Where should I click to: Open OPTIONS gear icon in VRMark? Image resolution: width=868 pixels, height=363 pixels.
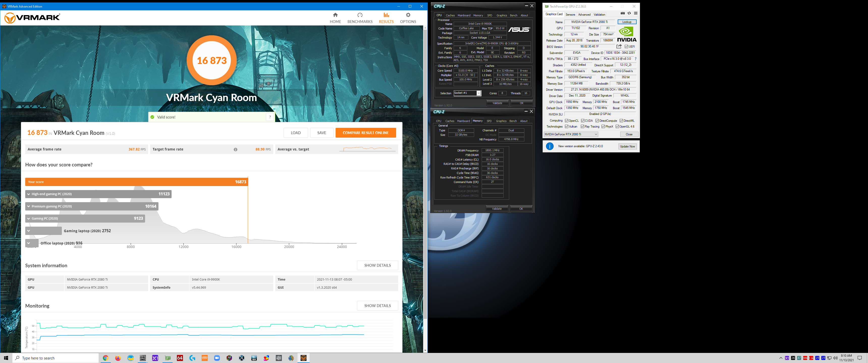[x=408, y=15]
